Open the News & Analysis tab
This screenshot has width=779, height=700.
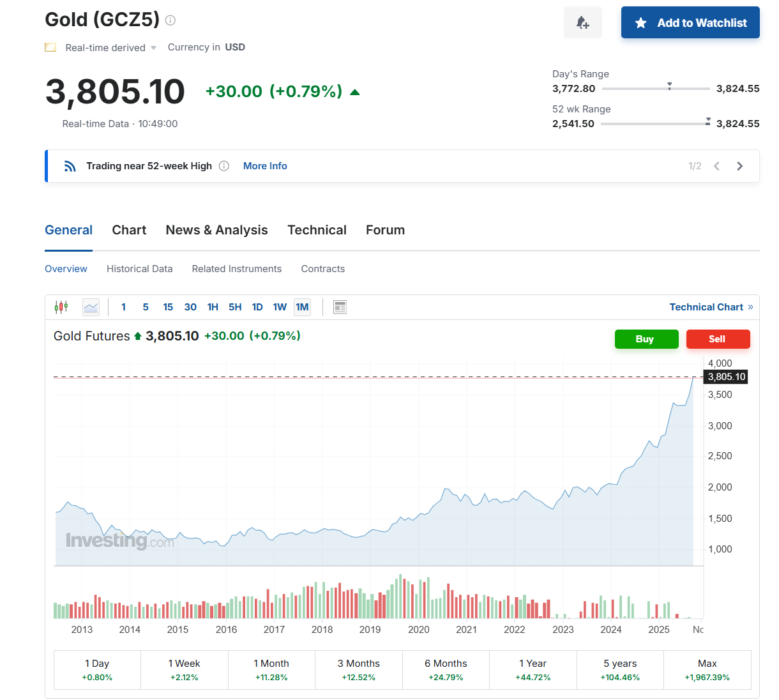pyautogui.click(x=216, y=230)
